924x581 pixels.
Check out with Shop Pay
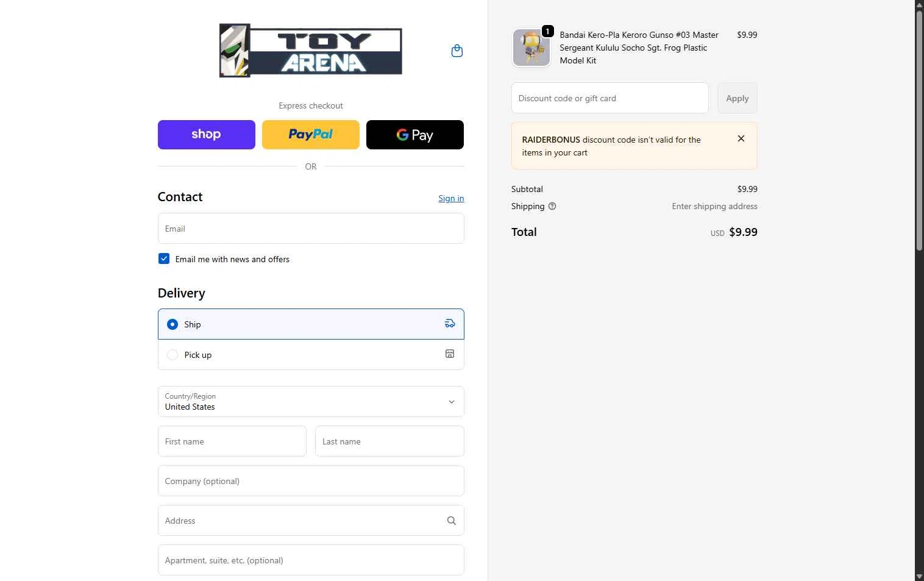(207, 135)
